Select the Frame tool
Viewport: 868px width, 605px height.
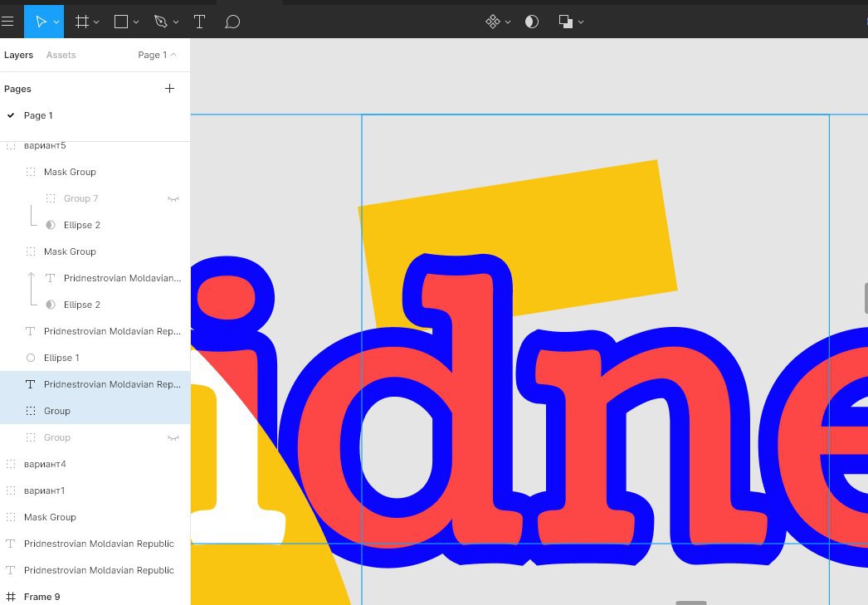coord(82,22)
